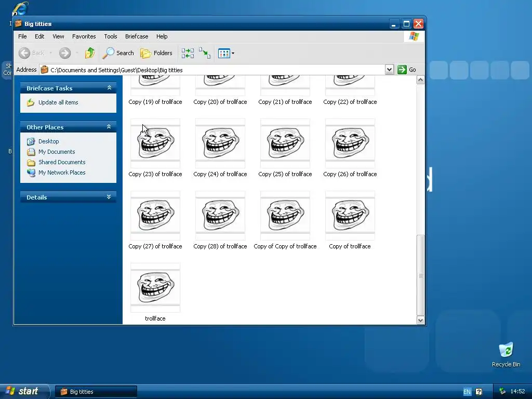Open the Forward history dropdown arrow

[x=77, y=53]
